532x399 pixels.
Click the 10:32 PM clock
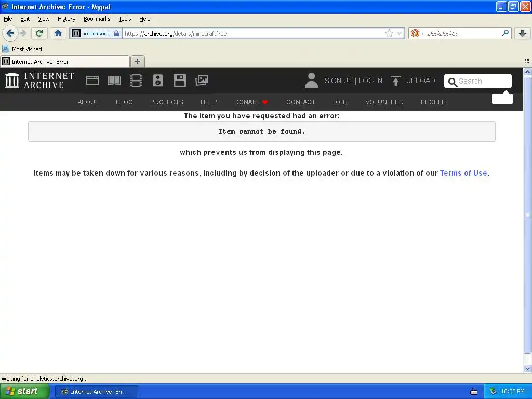point(513,392)
